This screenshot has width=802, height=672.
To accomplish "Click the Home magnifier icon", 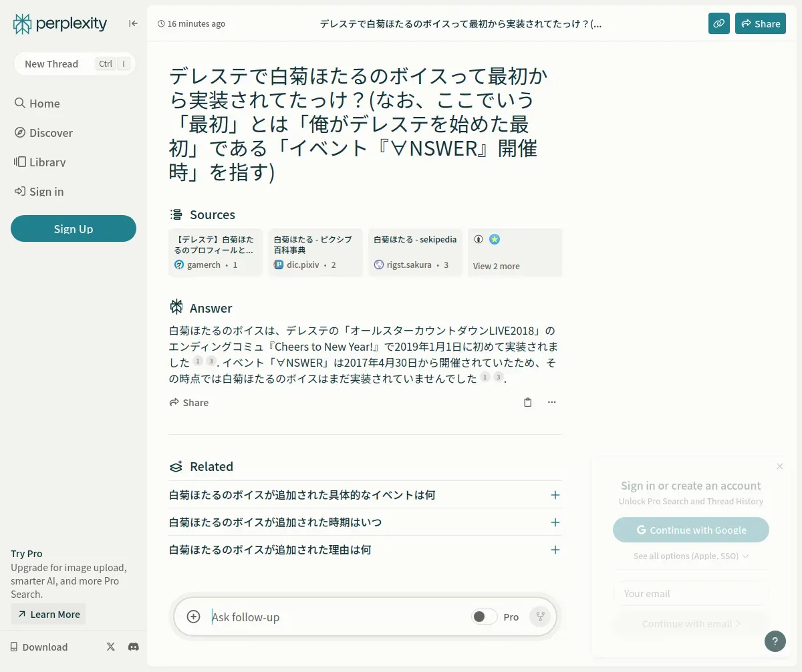I will 20,103.
